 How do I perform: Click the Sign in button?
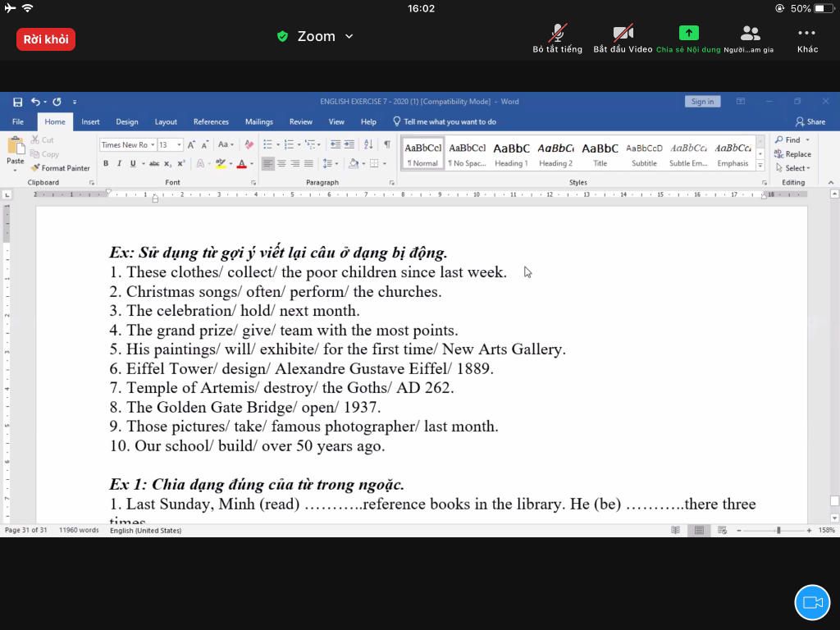coord(702,101)
